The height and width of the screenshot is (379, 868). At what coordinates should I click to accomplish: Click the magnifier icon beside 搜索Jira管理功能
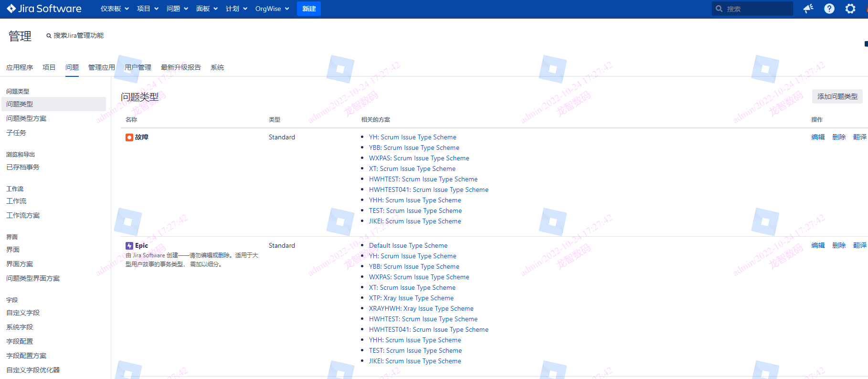49,36
